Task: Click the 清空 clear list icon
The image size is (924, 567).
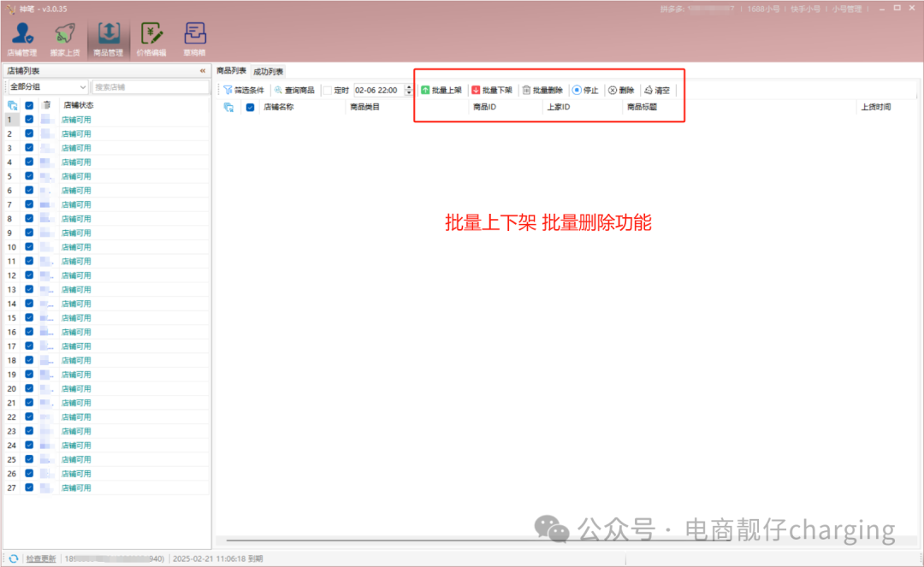Action: [x=648, y=89]
